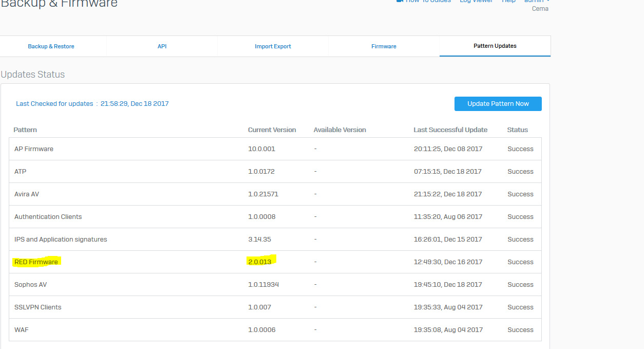
Task: Select the AP Firmware pattern row name
Action: [x=34, y=149]
